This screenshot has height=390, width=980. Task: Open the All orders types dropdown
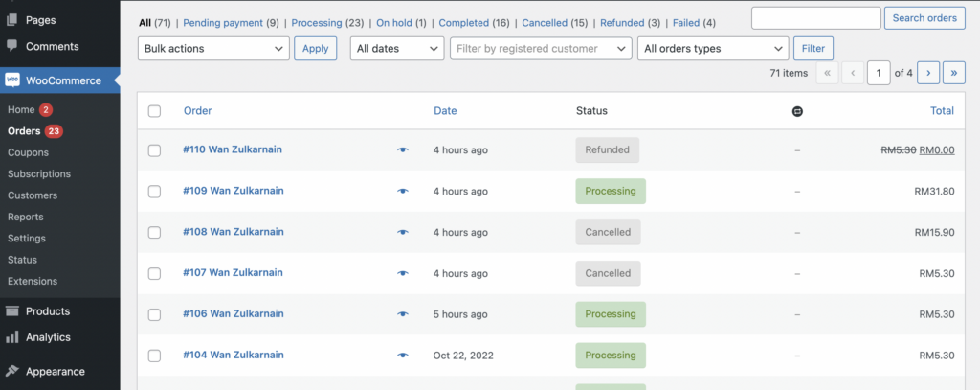click(x=712, y=48)
